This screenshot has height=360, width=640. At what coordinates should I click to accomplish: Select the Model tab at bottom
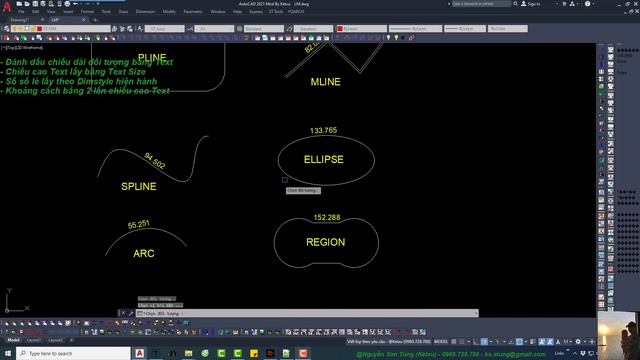13,340
